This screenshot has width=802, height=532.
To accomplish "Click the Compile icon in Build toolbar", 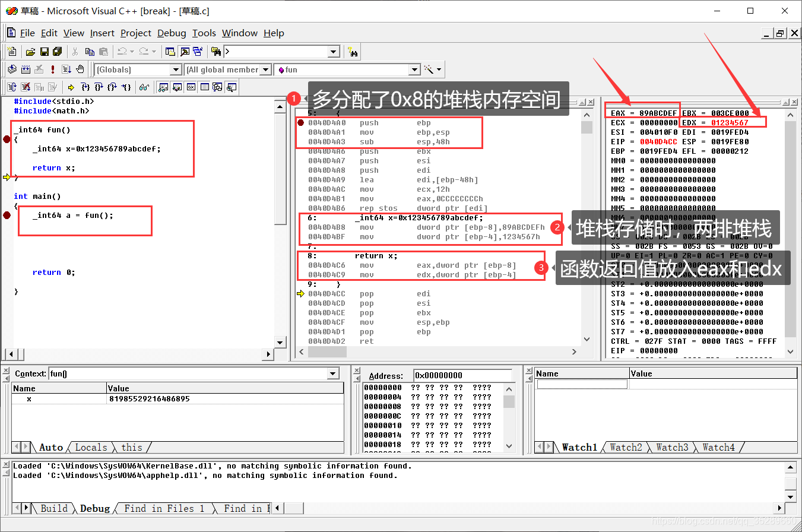I will coord(12,69).
